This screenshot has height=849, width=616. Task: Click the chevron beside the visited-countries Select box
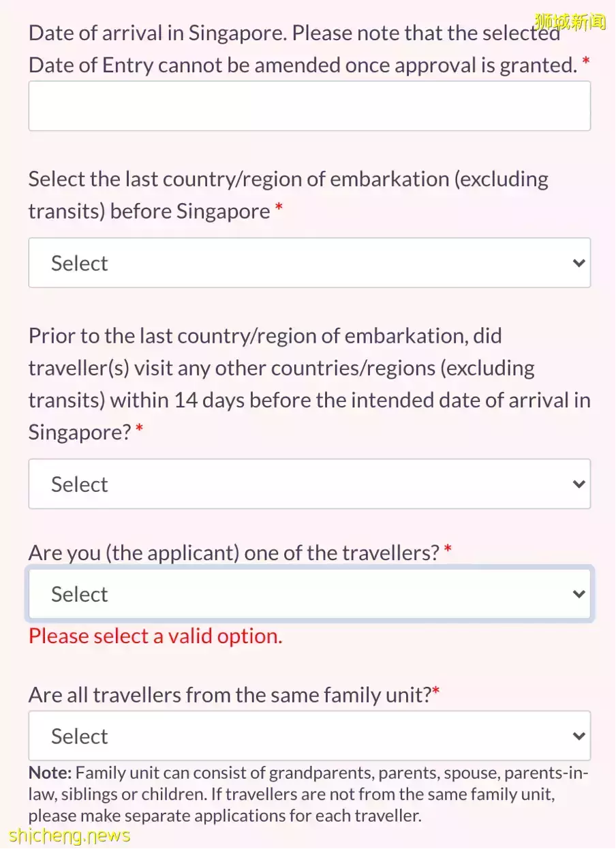coord(579,484)
